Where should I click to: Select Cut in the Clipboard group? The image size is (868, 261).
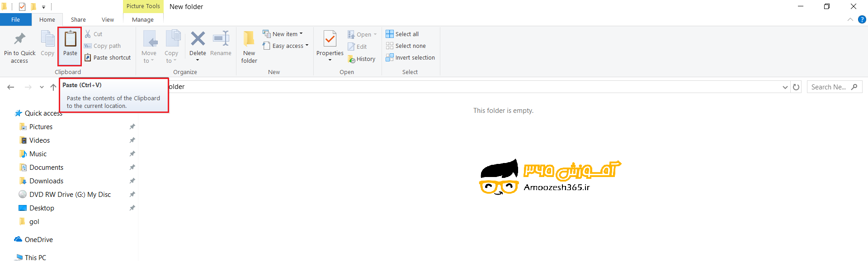(x=94, y=34)
